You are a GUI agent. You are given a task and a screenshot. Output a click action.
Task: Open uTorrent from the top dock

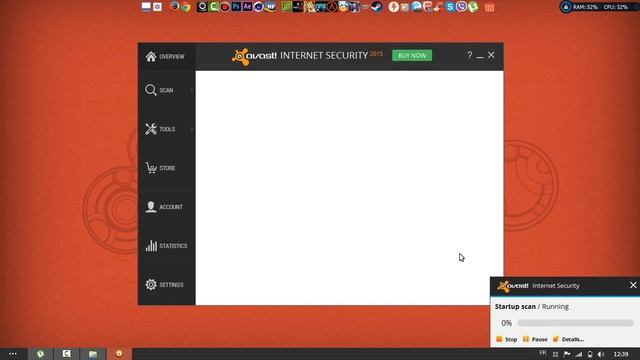coord(473,7)
